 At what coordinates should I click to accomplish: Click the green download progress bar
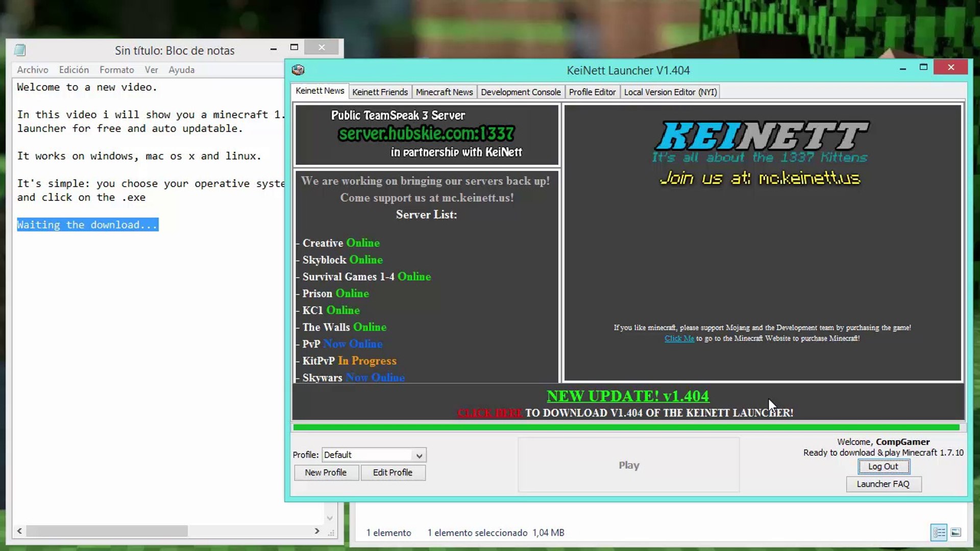(x=626, y=428)
